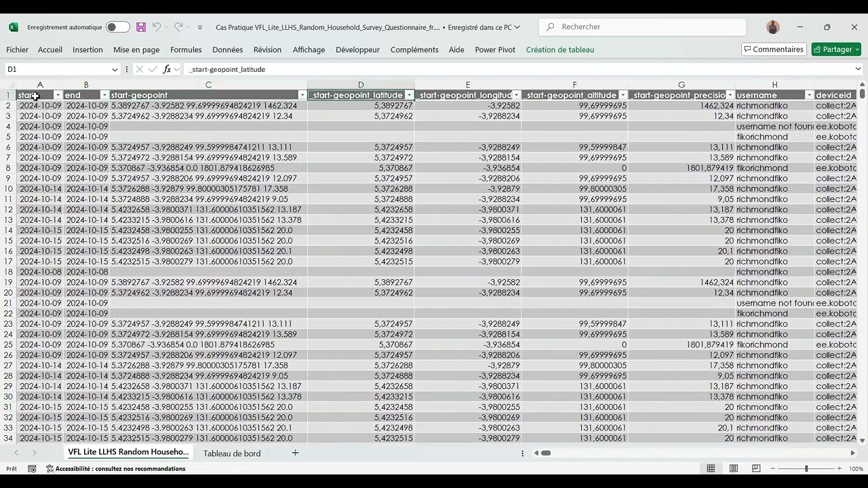Image resolution: width=868 pixels, height=488 pixels.
Task: Click the zoom slider track
Action: [x=806, y=469]
